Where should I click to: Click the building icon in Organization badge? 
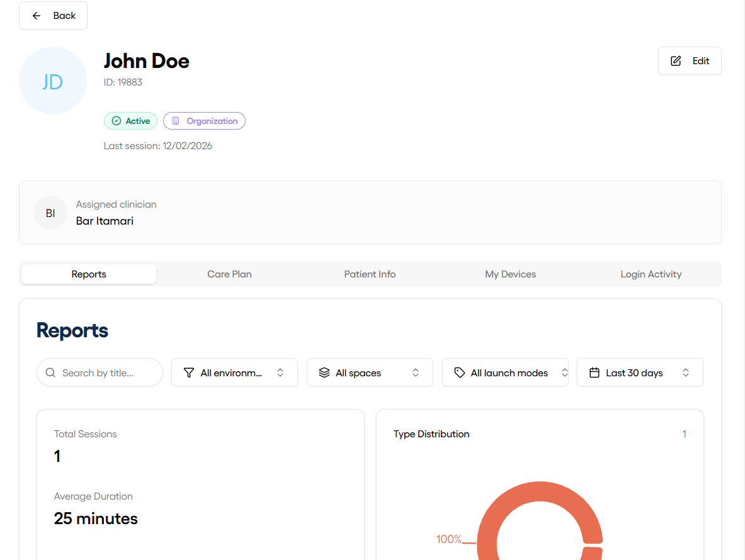[176, 121]
